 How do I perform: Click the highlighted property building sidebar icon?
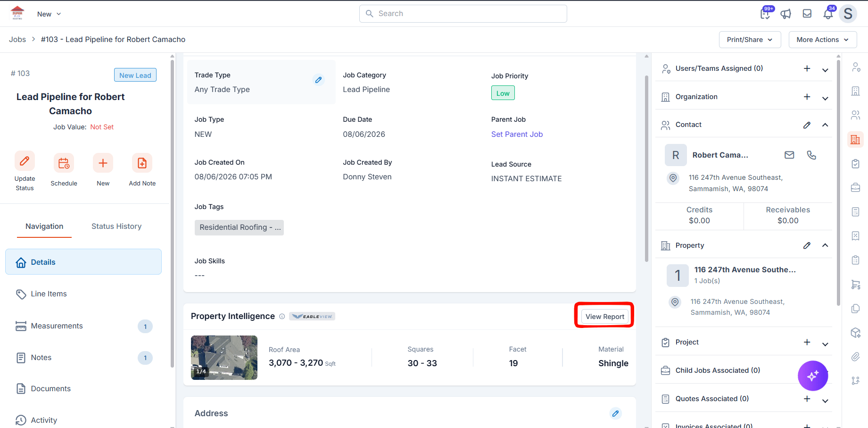pos(855,139)
